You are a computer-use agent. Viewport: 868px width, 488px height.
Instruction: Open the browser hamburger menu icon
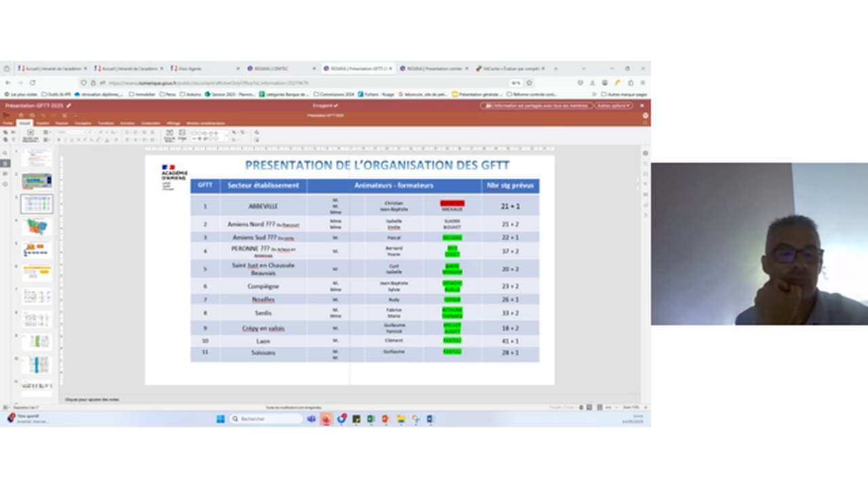point(643,83)
